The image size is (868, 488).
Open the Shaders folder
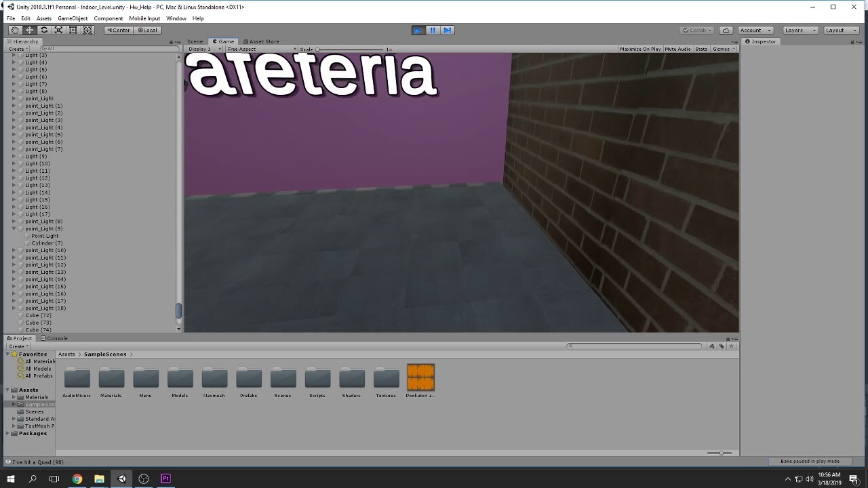click(x=352, y=382)
